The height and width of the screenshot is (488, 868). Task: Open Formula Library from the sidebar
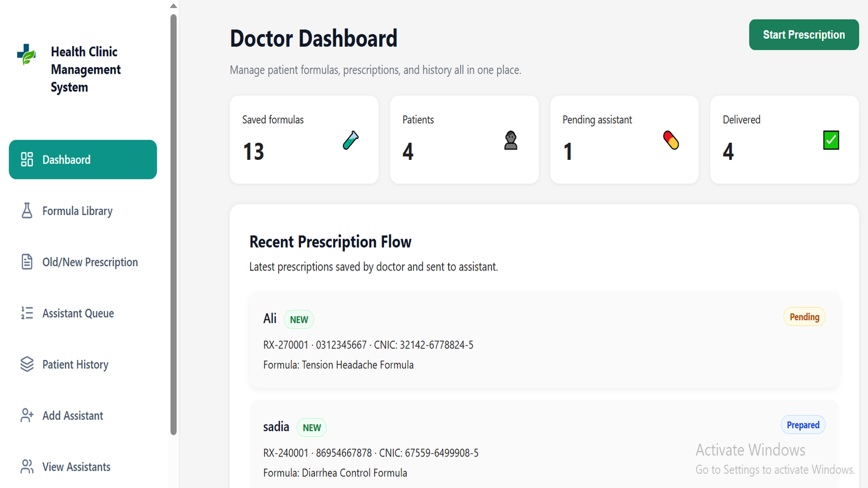[x=83, y=211]
